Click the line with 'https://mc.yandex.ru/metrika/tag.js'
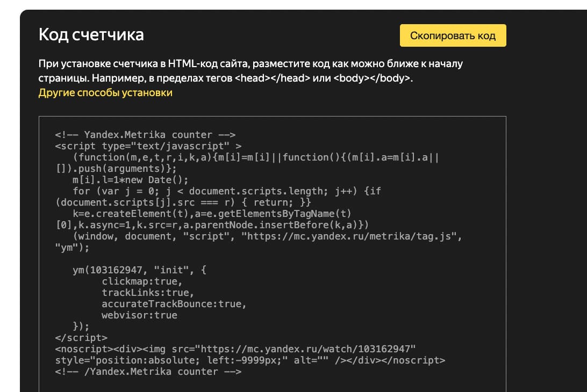 click(267, 236)
